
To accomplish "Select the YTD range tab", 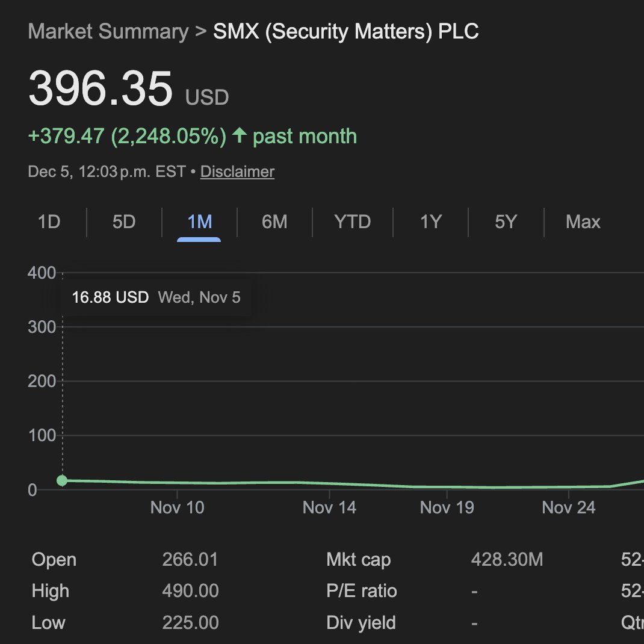I will pos(352,222).
